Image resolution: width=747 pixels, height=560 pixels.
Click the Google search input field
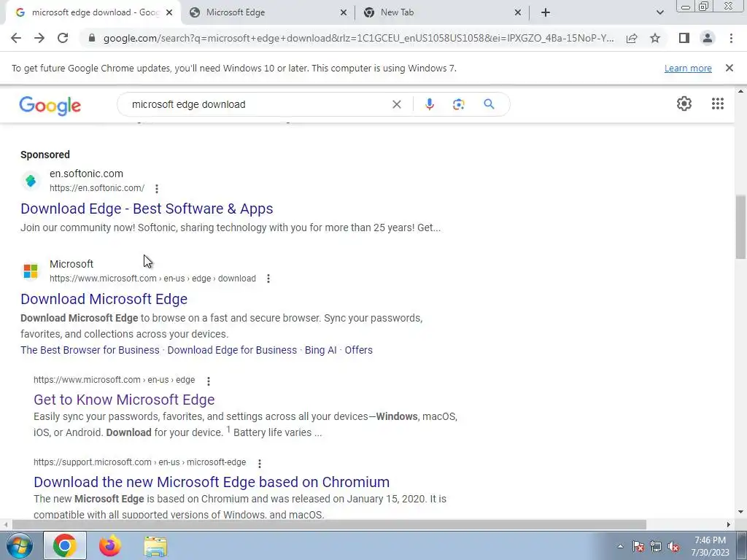[258, 104]
